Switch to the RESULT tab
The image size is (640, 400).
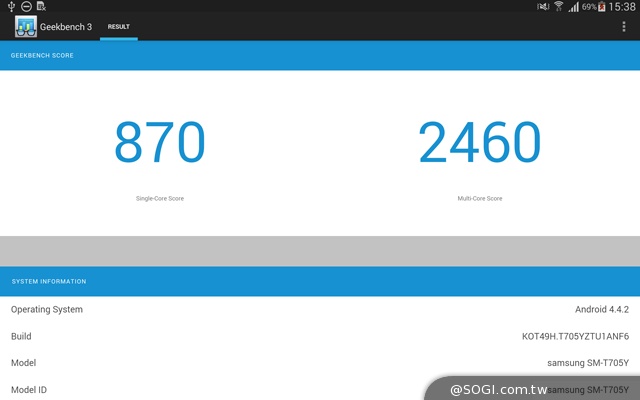click(119, 27)
